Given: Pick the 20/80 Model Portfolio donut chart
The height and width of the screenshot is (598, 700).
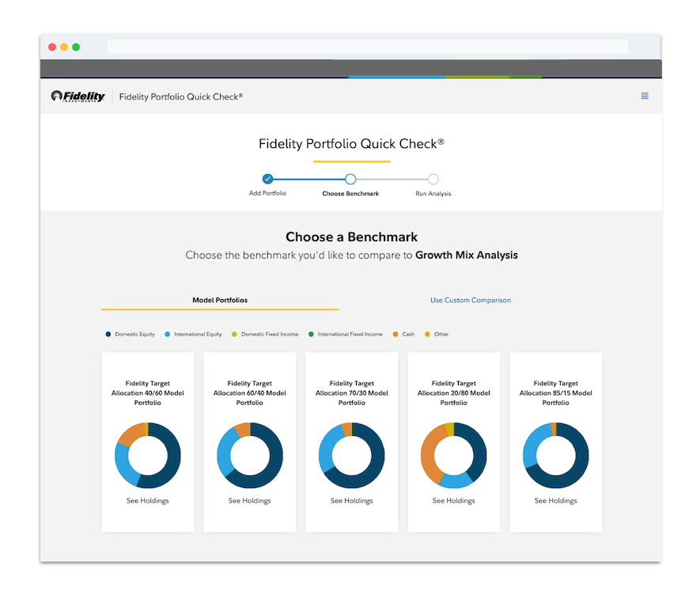Looking at the screenshot, I should (x=454, y=455).
